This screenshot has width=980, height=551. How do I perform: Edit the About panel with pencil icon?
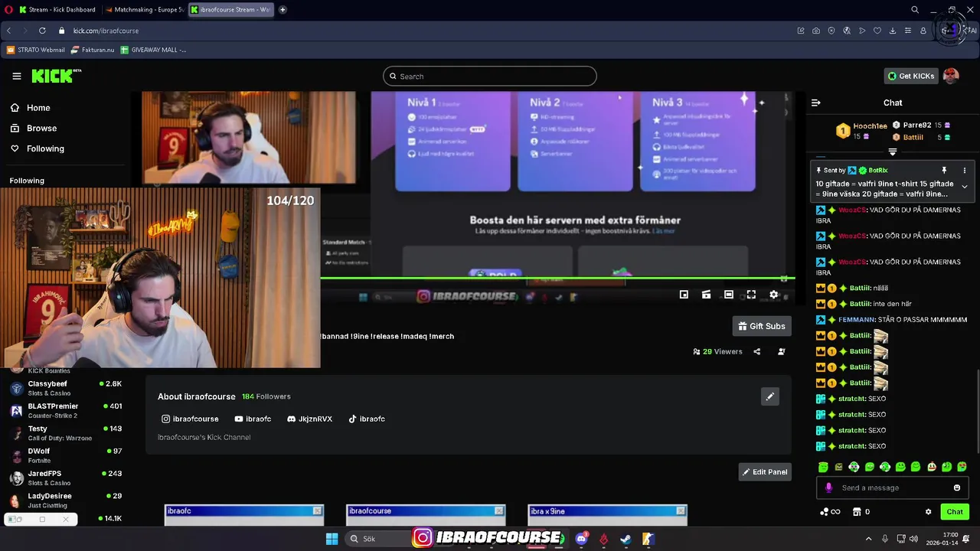pos(769,396)
